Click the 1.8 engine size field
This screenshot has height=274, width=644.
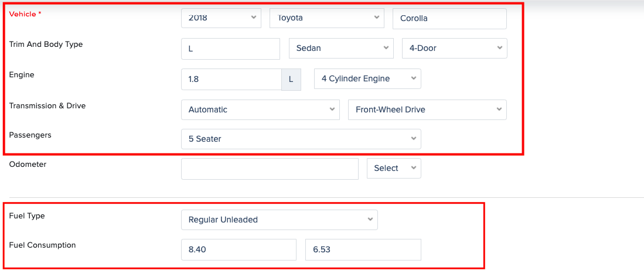point(231,79)
